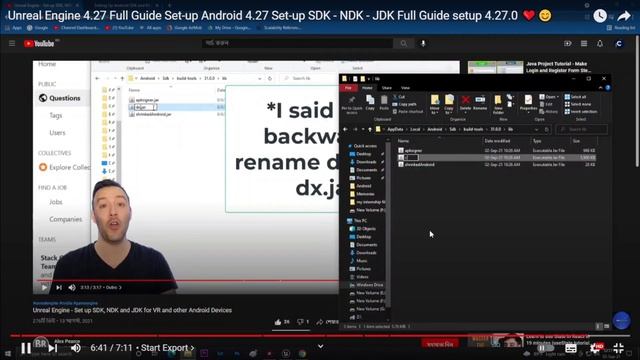Skip next on the inner video
This screenshot has height=360, width=640.
pyautogui.click(x=59, y=287)
